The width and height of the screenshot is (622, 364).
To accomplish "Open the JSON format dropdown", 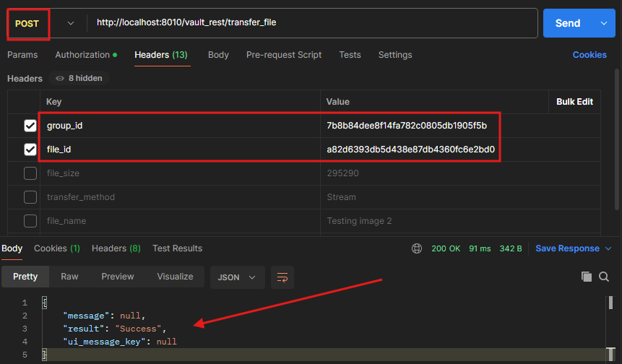I will 237,277.
